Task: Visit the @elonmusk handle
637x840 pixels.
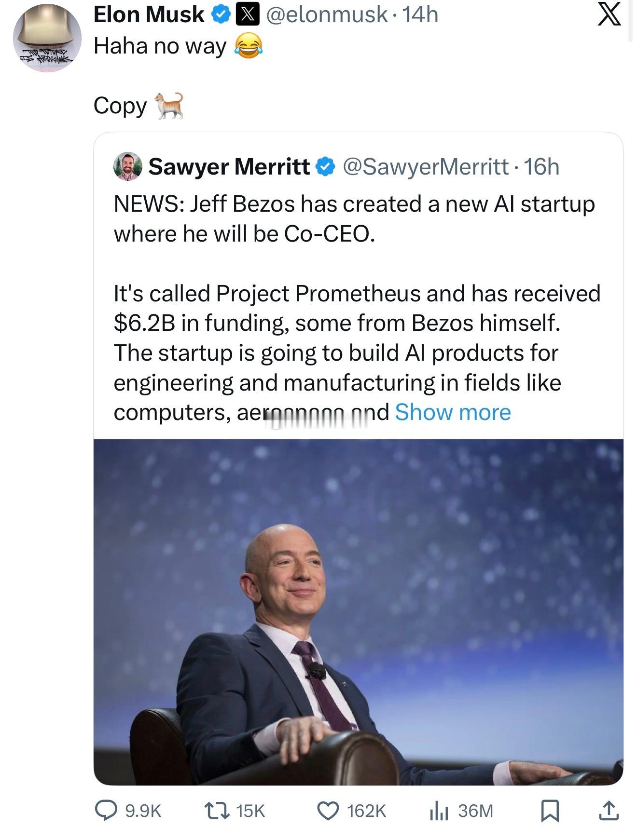Action: click(x=327, y=15)
